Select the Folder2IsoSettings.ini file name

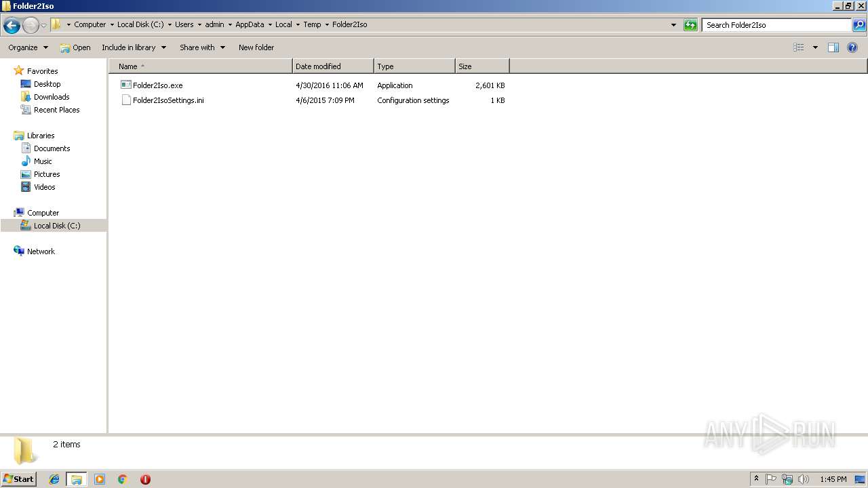click(x=168, y=100)
